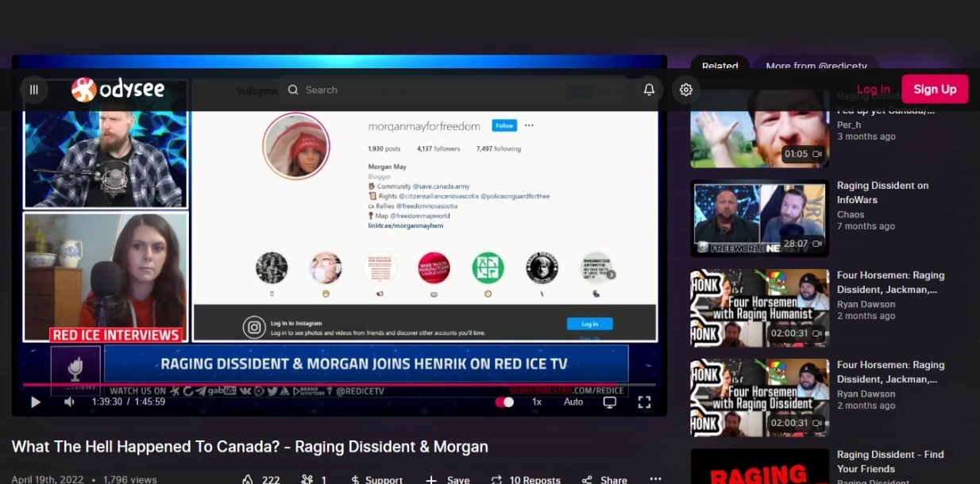Switch to More from @redicetv tab
Image resolution: width=980 pixels, height=484 pixels.
tap(816, 66)
